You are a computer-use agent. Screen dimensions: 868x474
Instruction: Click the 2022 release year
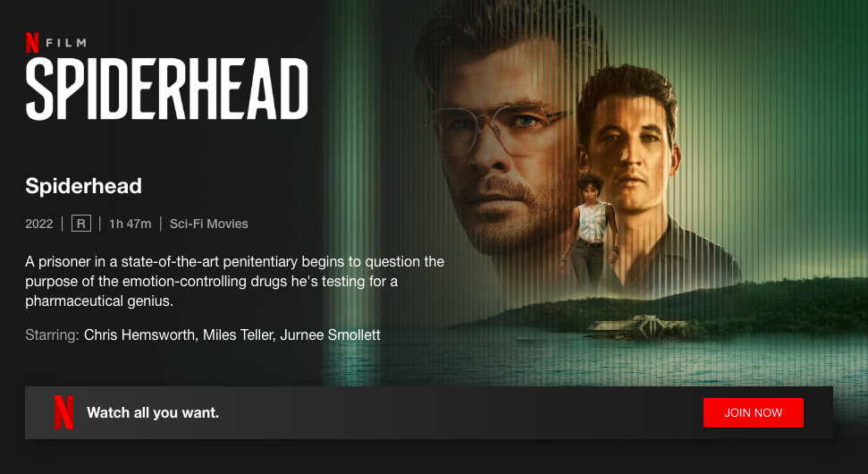(39, 224)
